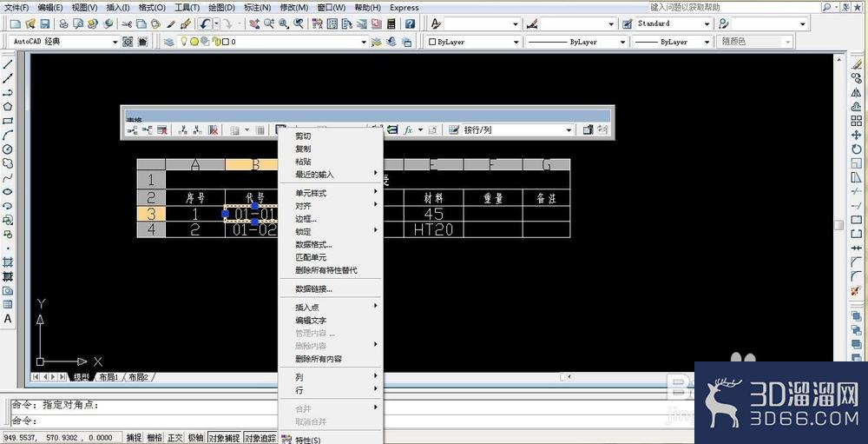Select 剪切 in the context menu
This screenshot has height=444, width=868.
click(x=331, y=136)
